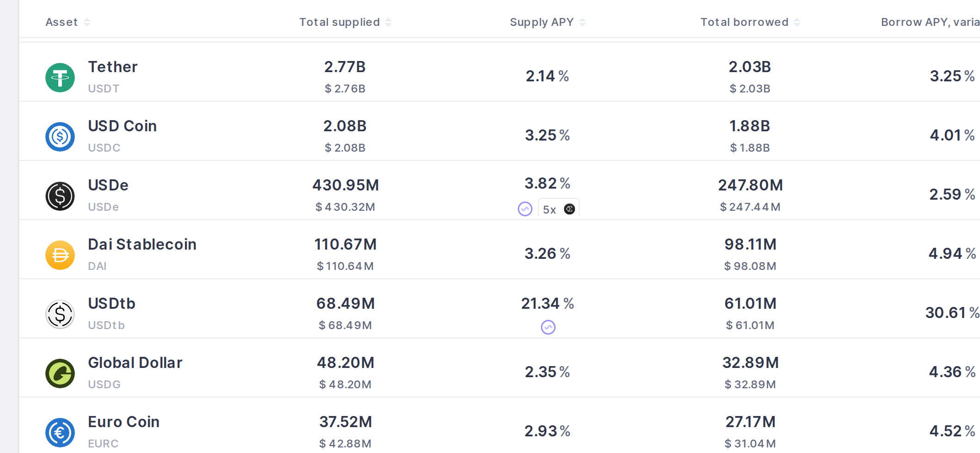Click the USDe token icon
980x453 pixels.
(x=60, y=196)
